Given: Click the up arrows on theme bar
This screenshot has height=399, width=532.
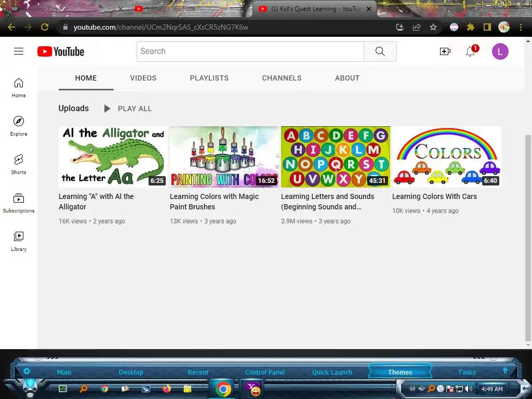Looking at the screenshot, I should point(505,370).
